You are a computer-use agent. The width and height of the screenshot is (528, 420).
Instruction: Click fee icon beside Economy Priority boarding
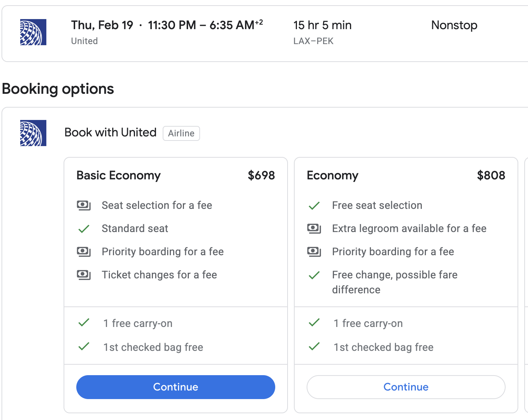click(x=314, y=251)
